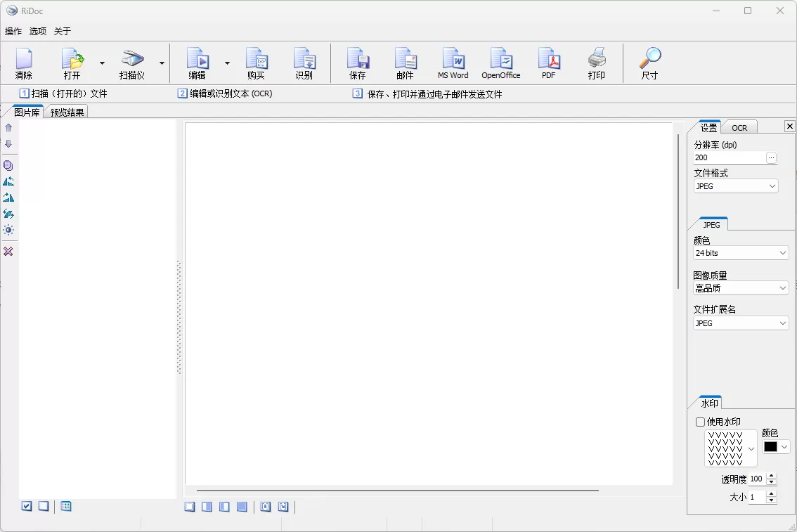Open the 尺寸 magnifier tool
This screenshot has height=532, width=797.
[x=649, y=62]
